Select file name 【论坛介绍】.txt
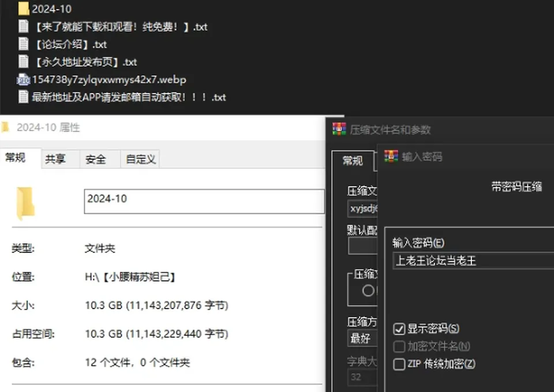Image resolution: width=554 pixels, height=392 pixels. tap(70, 44)
